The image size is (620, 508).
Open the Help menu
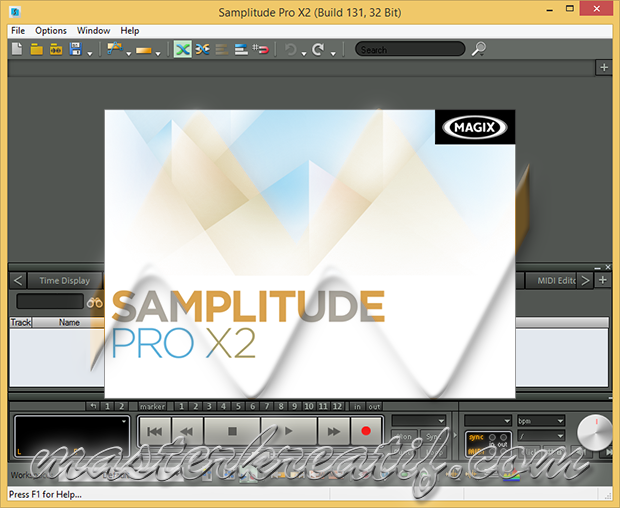(130, 31)
